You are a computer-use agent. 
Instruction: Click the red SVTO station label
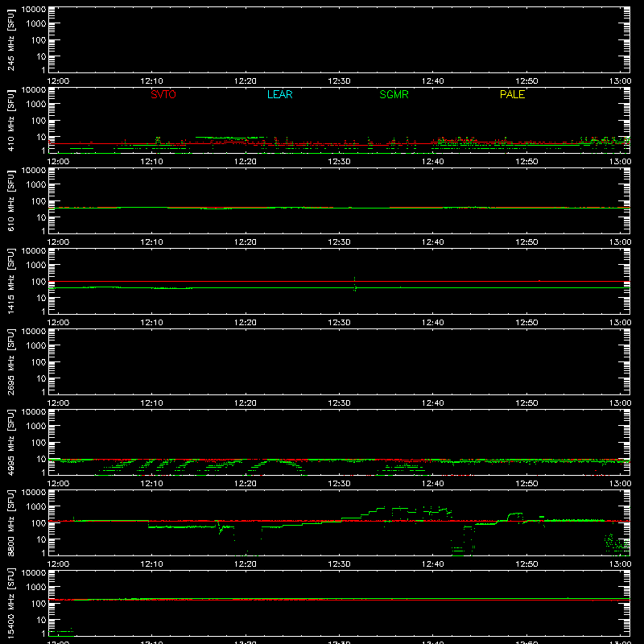click(x=163, y=94)
